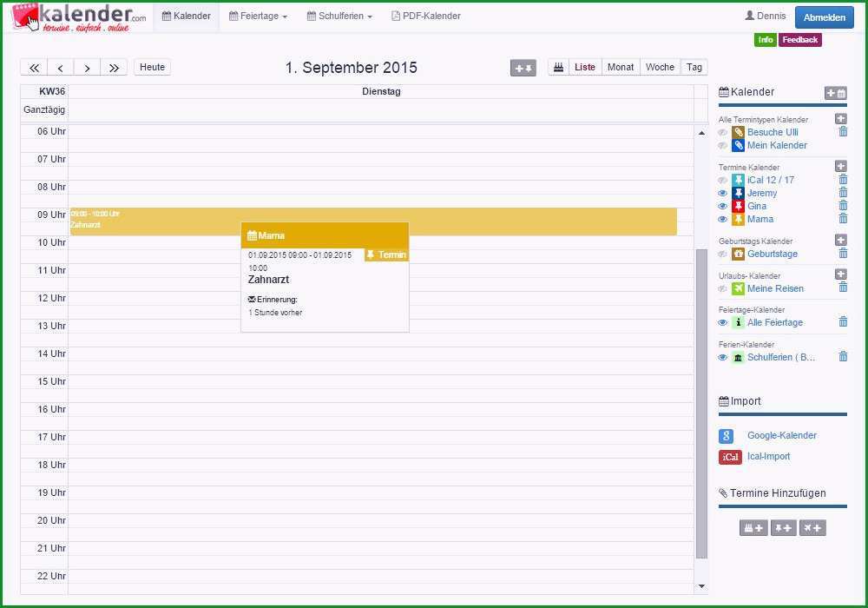The height and width of the screenshot is (608, 868).
Task: Go to previous day with single-left arrow
Action: 61,68
